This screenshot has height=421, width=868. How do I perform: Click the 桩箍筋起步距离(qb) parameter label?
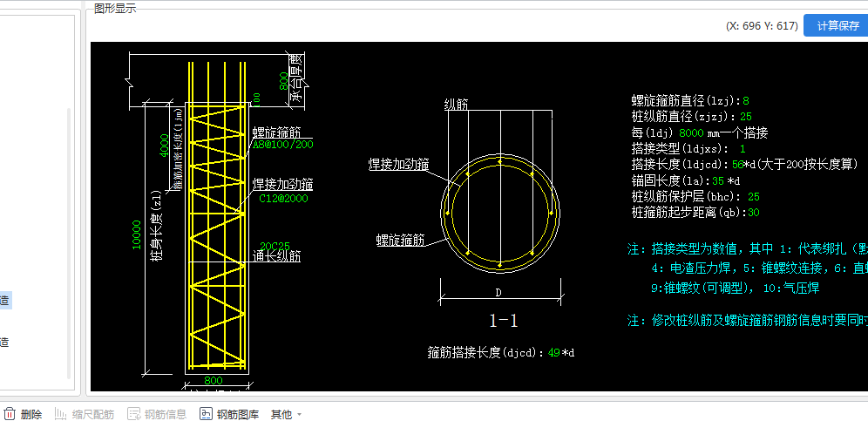[688, 212]
